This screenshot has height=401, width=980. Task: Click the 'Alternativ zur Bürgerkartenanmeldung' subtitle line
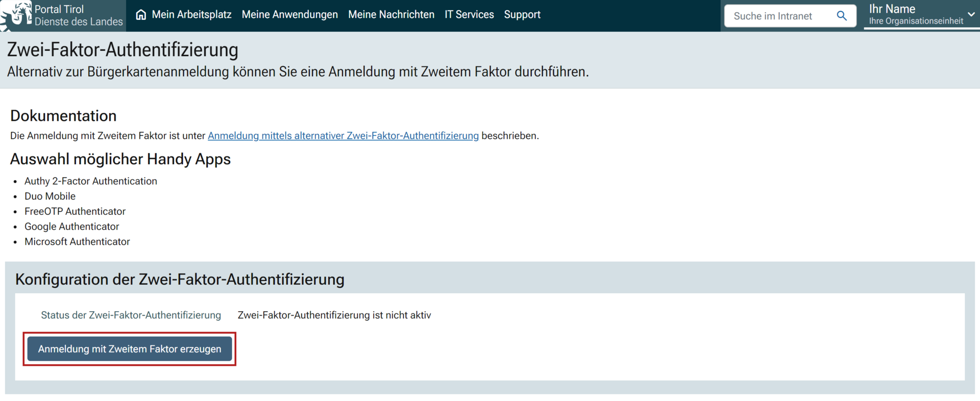(298, 72)
